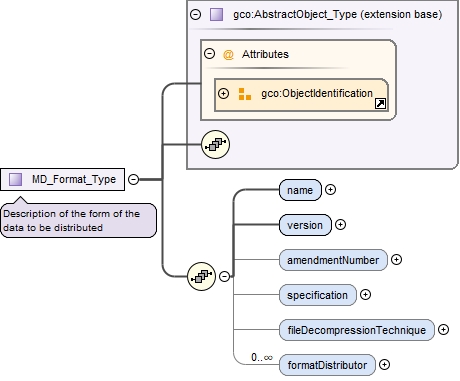This screenshot has width=460, height=381.
Task: Click the lower sequence compositor icon before name
Action: (x=201, y=276)
